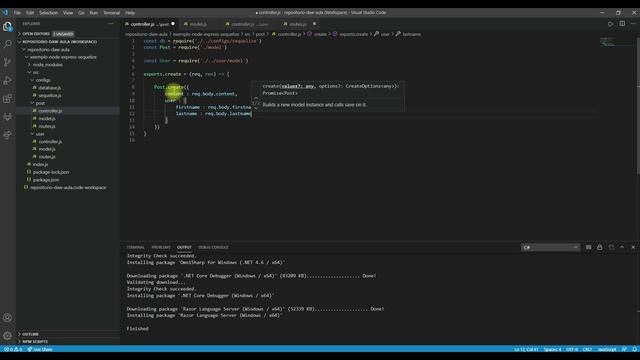The width and height of the screenshot is (640, 360).
Task: Open the Selection menu
Action: click(49, 13)
